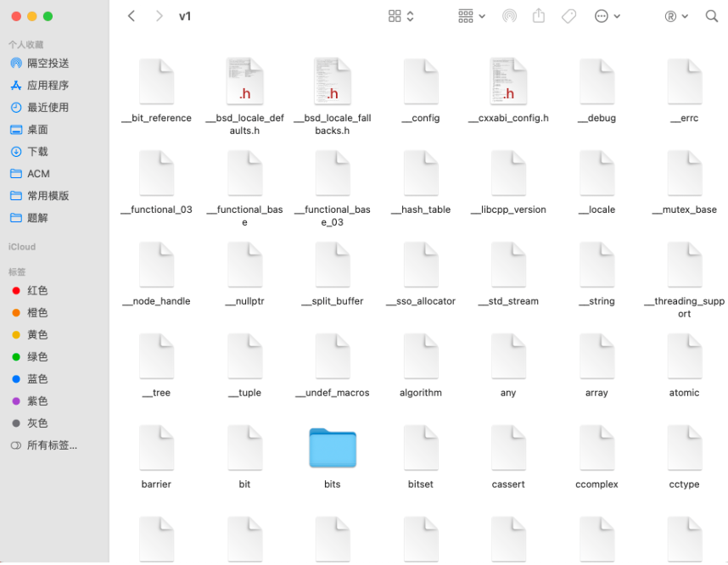Image resolution: width=728 pixels, height=565 pixels.
Task: Filter by red tag 红色
Action: pyautogui.click(x=30, y=291)
